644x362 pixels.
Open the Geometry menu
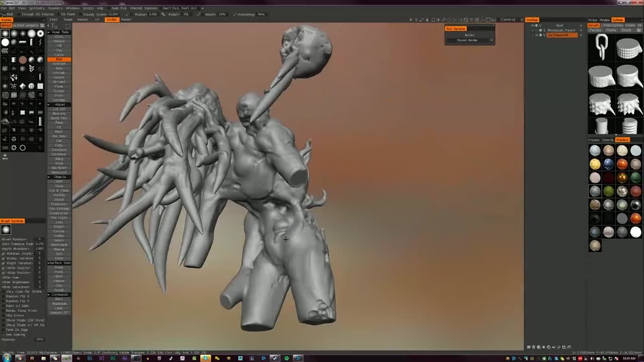click(x=55, y=8)
